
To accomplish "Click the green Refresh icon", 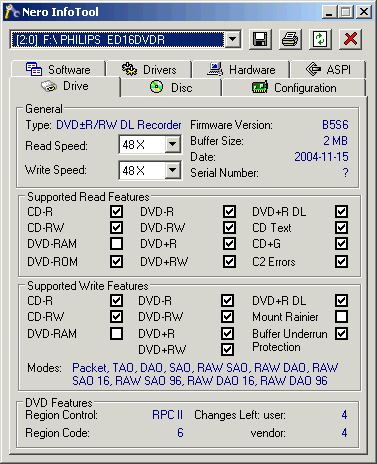I will pyautogui.click(x=320, y=39).
